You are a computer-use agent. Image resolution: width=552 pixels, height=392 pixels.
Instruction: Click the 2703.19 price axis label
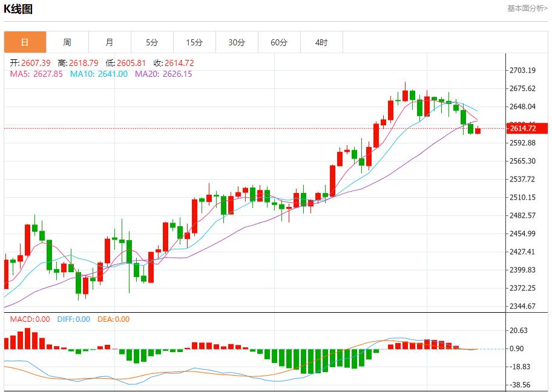(523, 70)
